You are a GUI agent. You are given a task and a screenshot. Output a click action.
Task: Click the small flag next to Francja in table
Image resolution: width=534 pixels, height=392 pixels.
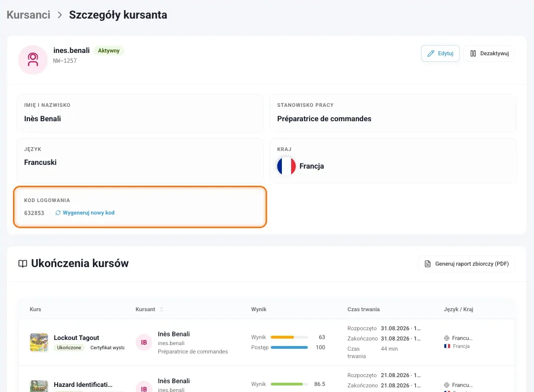[447, 346]
